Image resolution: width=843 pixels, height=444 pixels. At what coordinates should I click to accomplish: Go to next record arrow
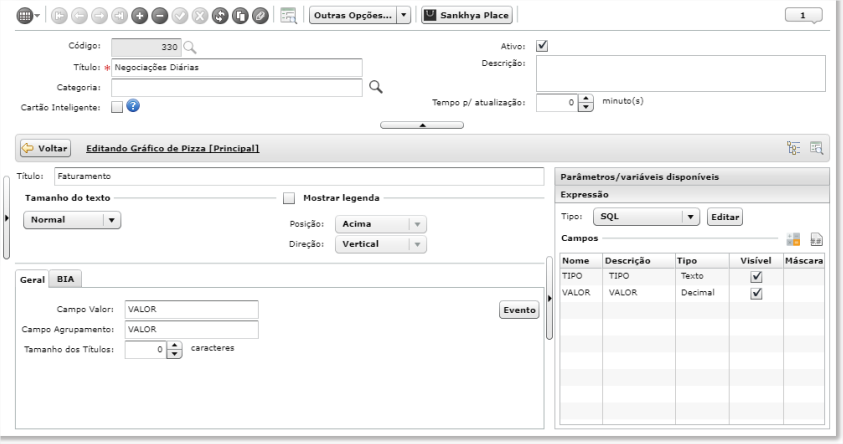pyautogui.click(x=99, y=16)
